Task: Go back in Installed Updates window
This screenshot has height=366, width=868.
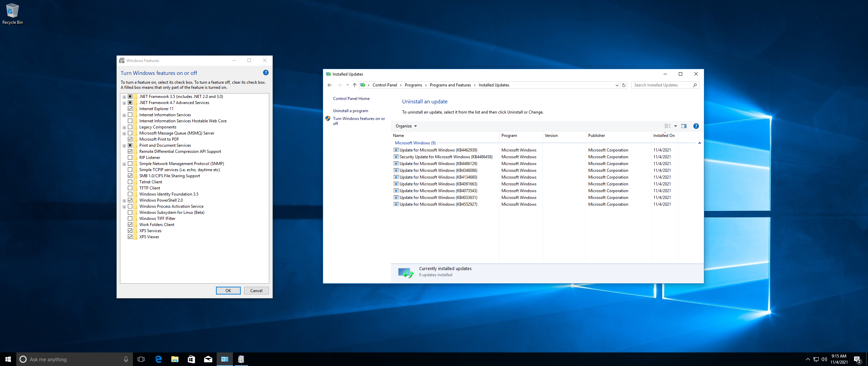Action: point(330,85)
